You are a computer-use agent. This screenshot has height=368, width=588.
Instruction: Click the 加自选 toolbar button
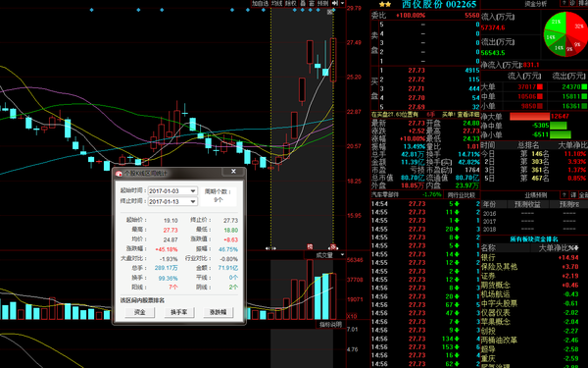tap(260, 3)
